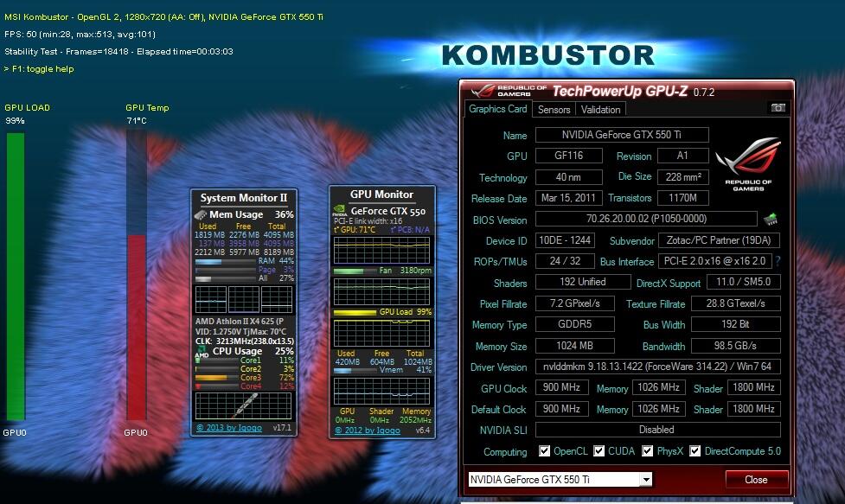Click the AMD Athlon II X4 625 text

(240, 322)
